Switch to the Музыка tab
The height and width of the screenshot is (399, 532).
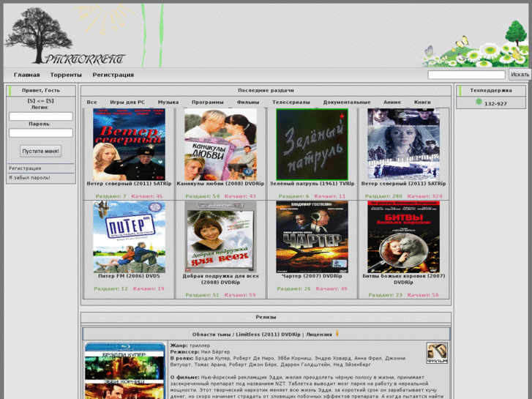pos(168,102)
